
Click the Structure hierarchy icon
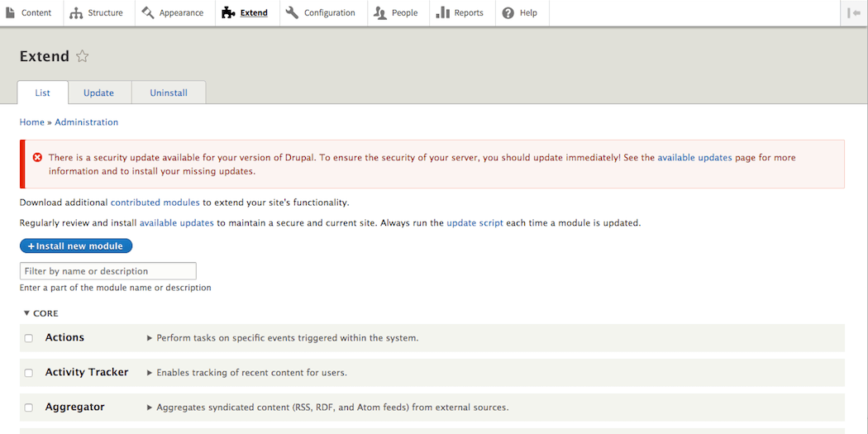pyautogui.click(x=76, y=12)
